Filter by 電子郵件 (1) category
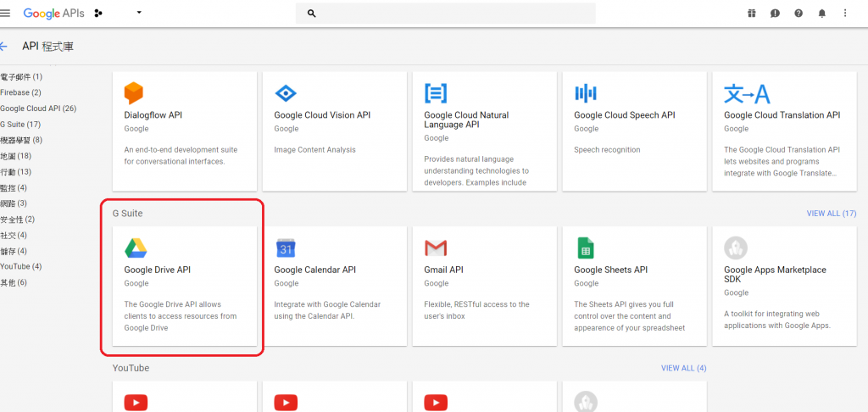The height and width of the screenshot is (412, 868). (21, 76)
